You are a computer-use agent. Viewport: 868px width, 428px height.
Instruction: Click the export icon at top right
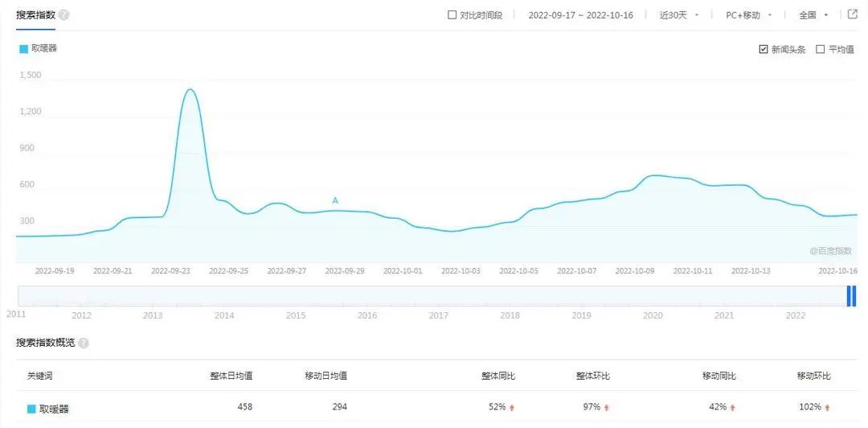[x=853, y=14]
